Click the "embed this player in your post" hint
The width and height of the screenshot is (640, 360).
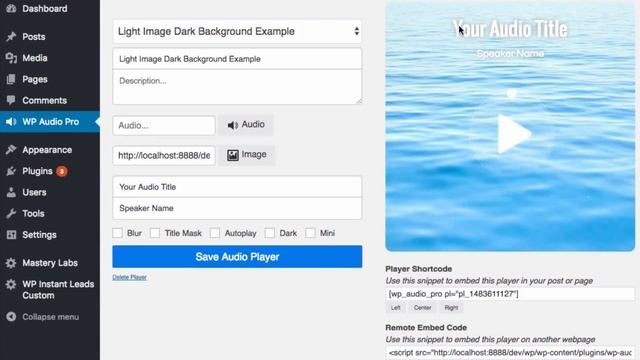coord(489,281)
